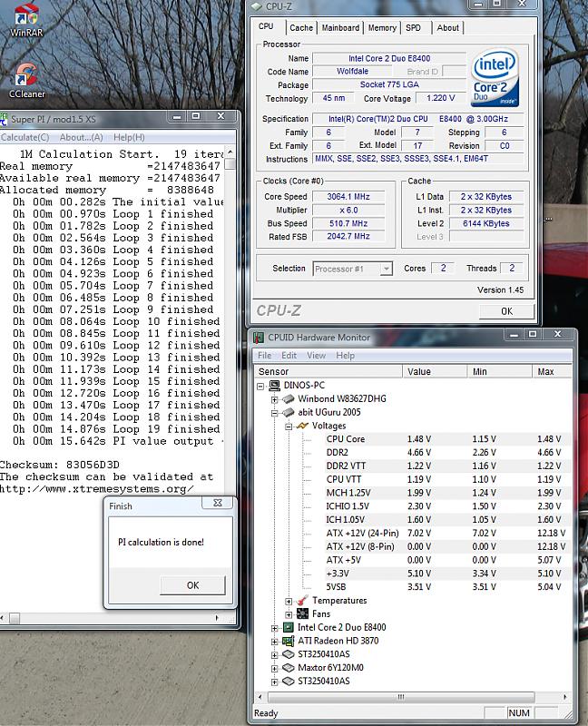Select the CPU Core voltage row
This screenshot has width=588, height=726.
(x=447, y=439)
